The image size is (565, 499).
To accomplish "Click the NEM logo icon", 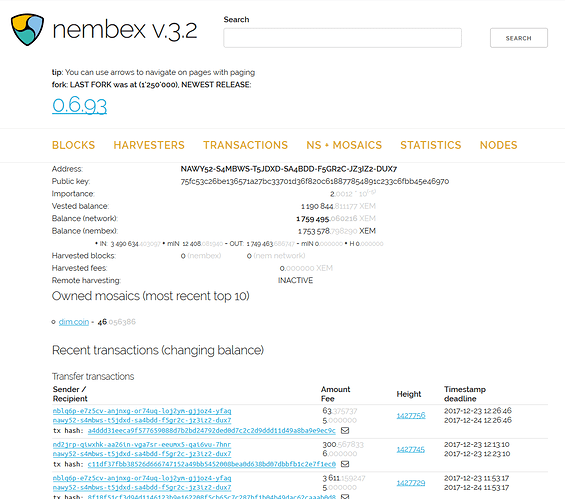I will (27, 30).
